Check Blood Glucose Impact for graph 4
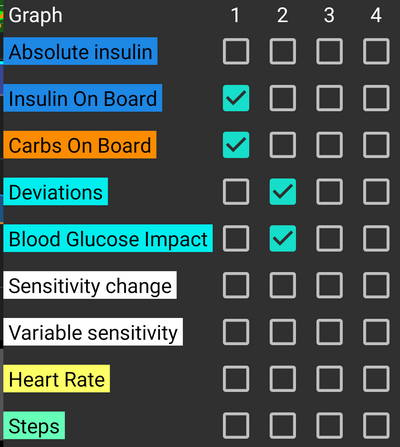This screenshot has height=447, width=400. click(x=376, y=238)
